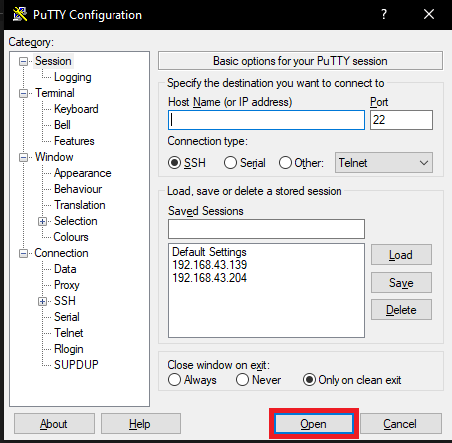
Task: Open the Colours settings category
Action: coord(71,237)
